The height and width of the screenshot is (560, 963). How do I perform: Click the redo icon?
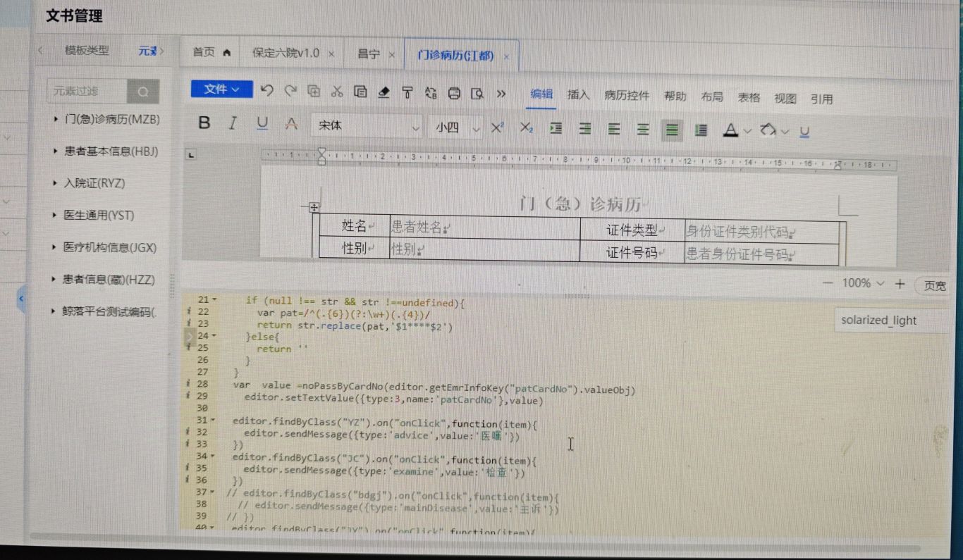(x=290, y=91)
